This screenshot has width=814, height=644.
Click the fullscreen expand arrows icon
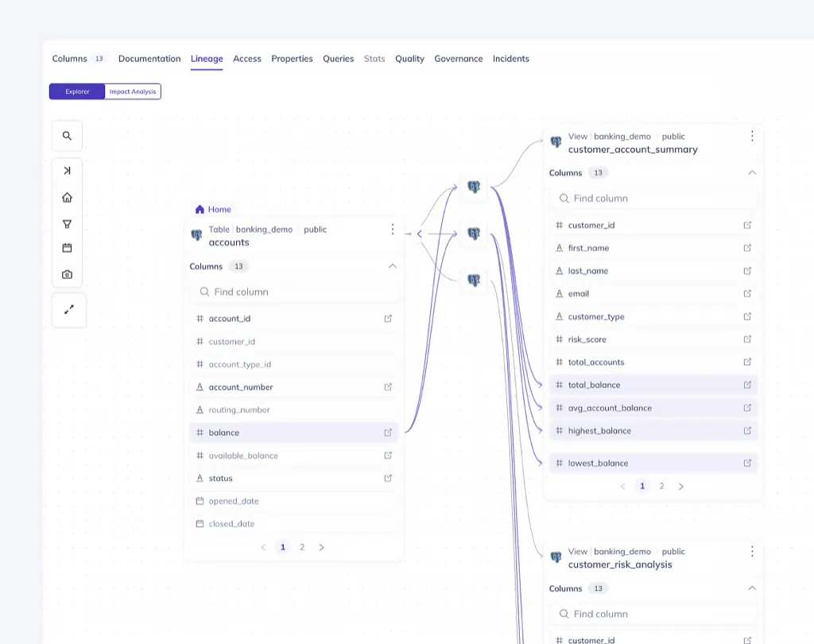(68, 310)
